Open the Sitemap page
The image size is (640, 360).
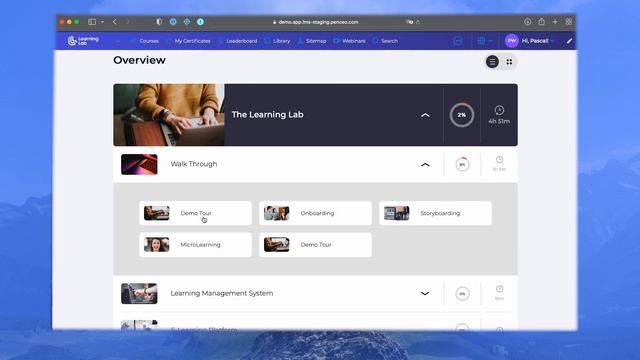click(x=312, y=41)
